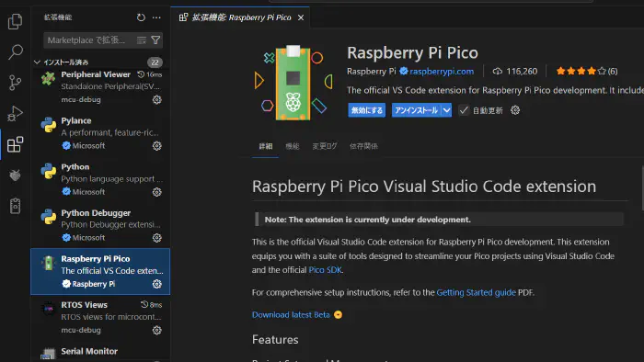Select Raspberry Pi Pico in extensions list
644x362 pixels.
(x=100, y=271)
